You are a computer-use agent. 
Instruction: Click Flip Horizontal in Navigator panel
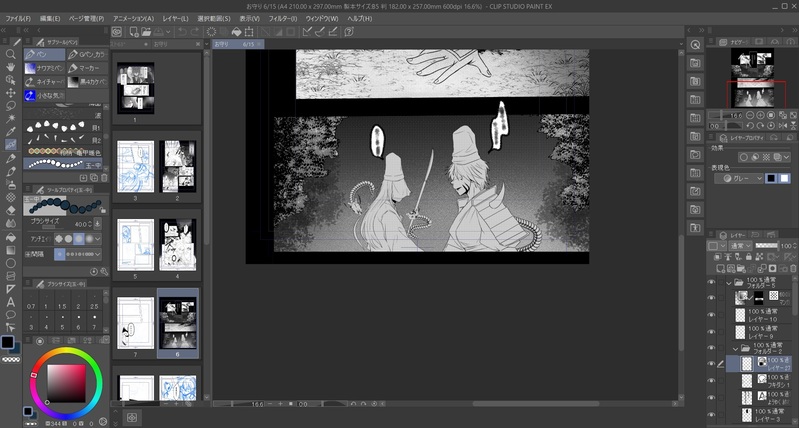[x=782, y=125]
